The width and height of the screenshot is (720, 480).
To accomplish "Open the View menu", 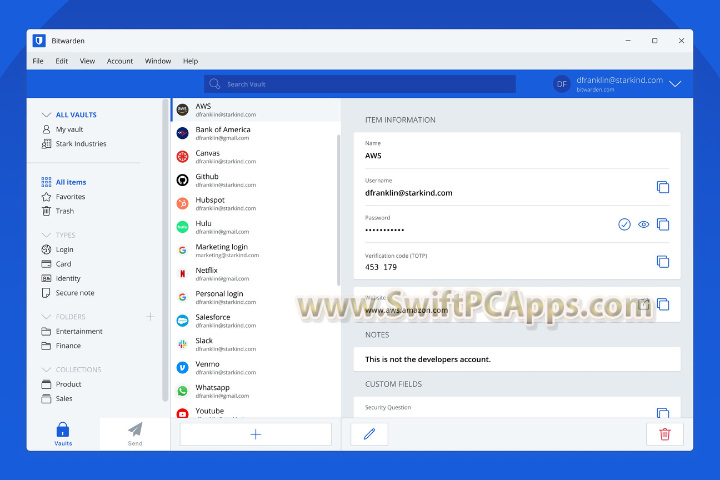I will click(87, 61).
